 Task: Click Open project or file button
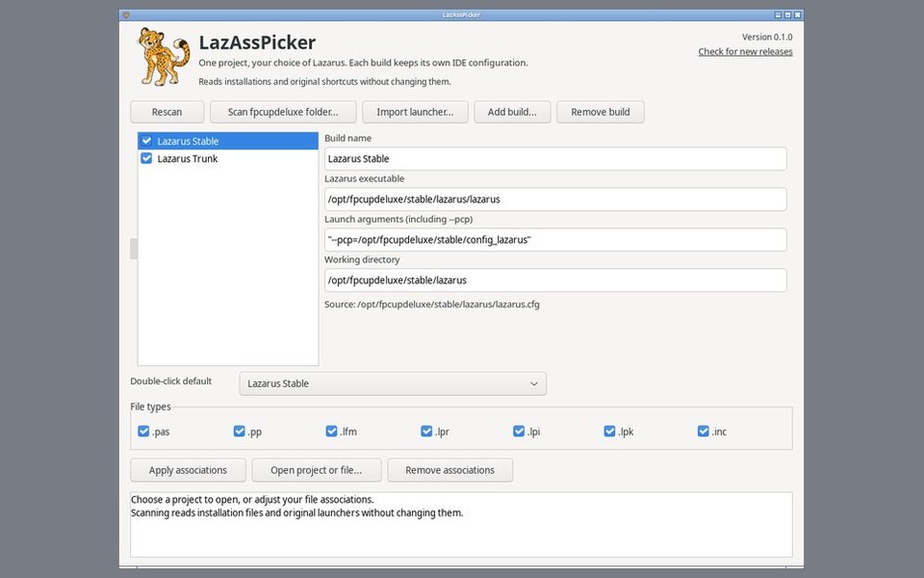click(x=317, y=470)
